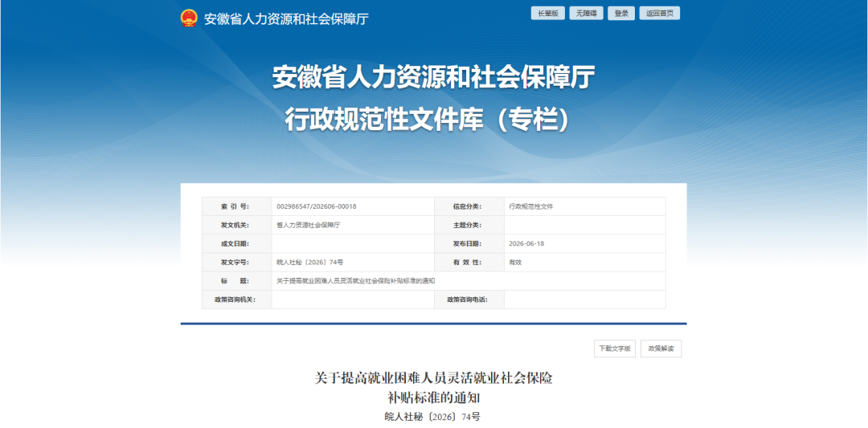Select publish date 2026-06-18
Viewport: 868px width, 428px height.
[x=526, y=244]
